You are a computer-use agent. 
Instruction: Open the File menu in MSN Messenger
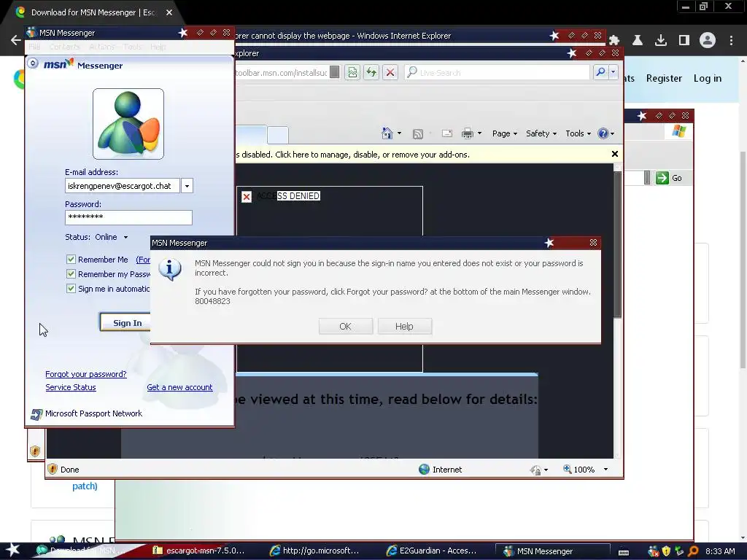(x=34, y=47)
